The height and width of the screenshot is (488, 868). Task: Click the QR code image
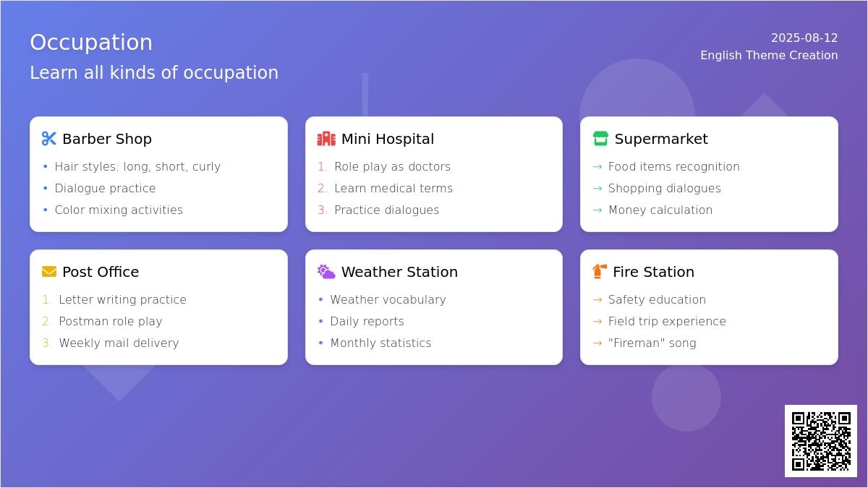821,441
